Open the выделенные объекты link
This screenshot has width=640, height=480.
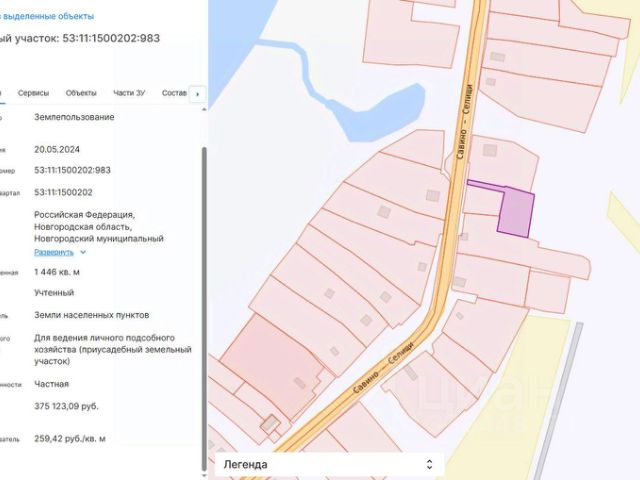49,16
